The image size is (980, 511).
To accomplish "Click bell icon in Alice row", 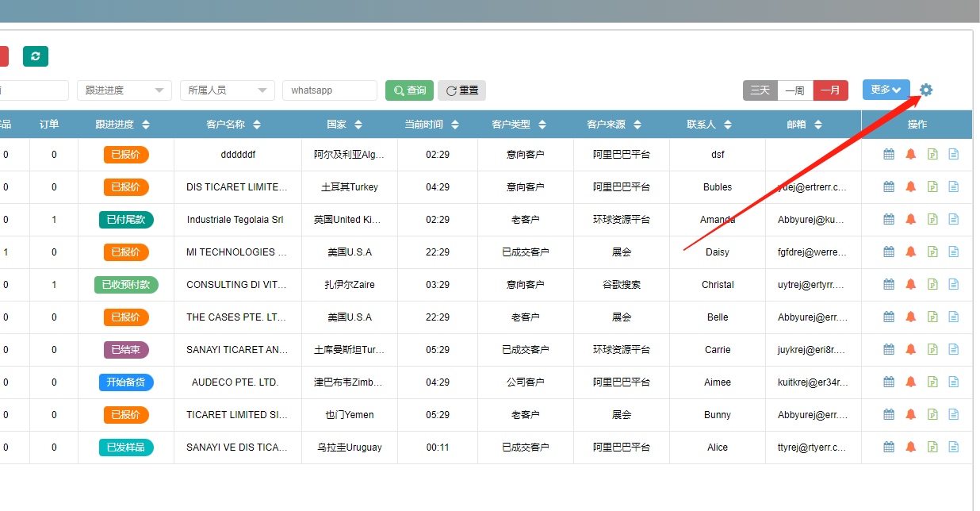I will click(910, 448).
